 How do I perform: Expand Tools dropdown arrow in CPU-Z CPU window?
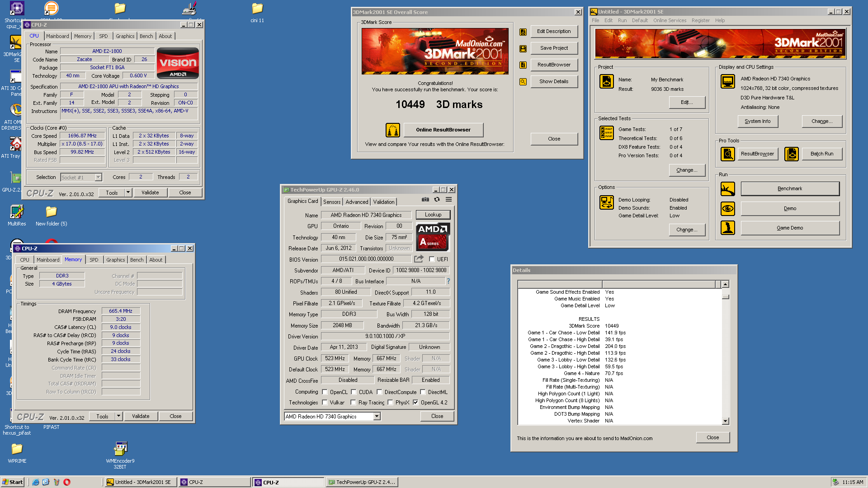128,192
